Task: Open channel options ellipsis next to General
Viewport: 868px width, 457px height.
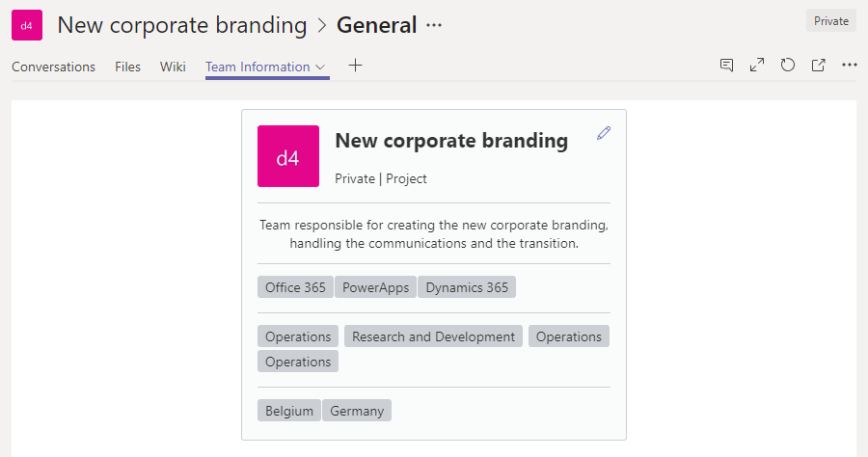Action: [434, 25]
